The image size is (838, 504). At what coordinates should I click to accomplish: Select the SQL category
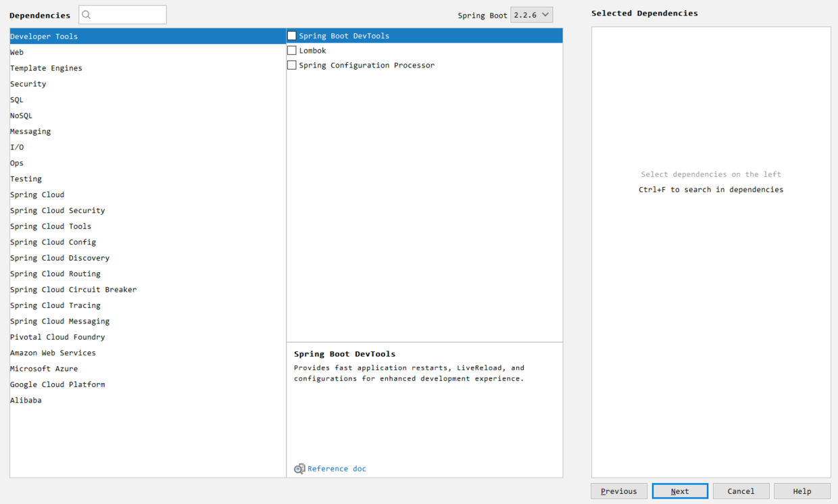tap(148, 100)
